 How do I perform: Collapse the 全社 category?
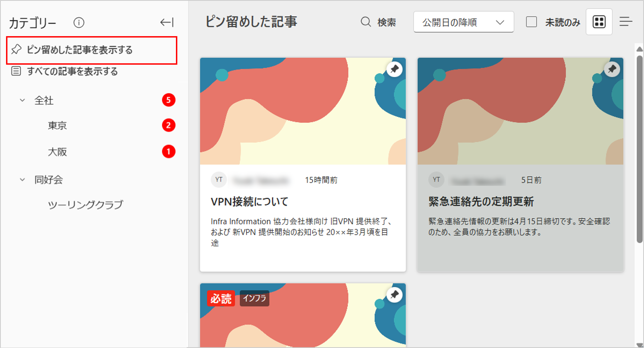[x=22, y=100]
